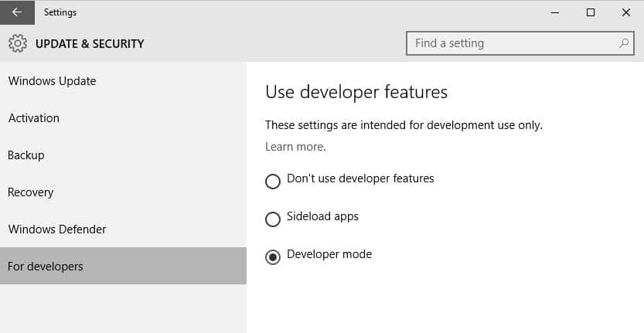Open the Windows Update section
This screenshot has height=333, width=644.
(x=52, y=81)
